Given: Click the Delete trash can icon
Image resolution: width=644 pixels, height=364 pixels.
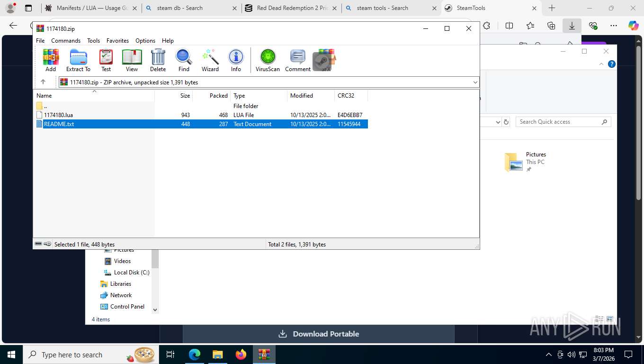Looking at the screenshot, I should tap(158, 60).
